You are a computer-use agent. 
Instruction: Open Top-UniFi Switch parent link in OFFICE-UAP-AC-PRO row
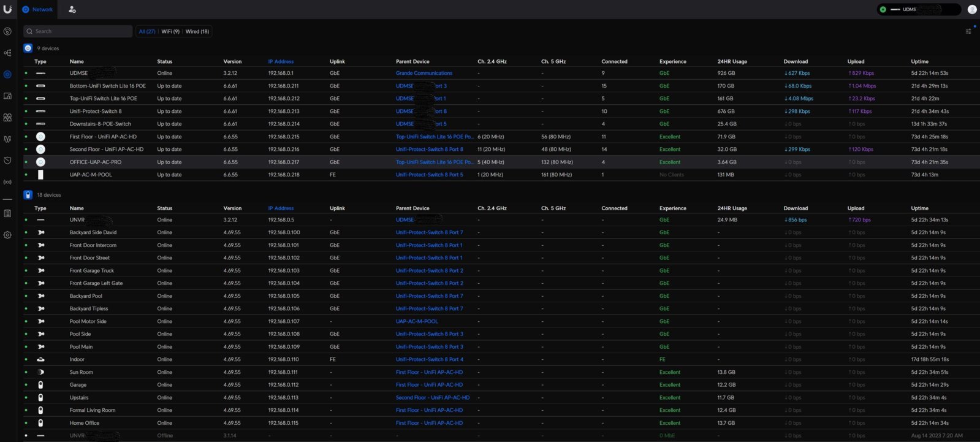[x=435, y=162]
